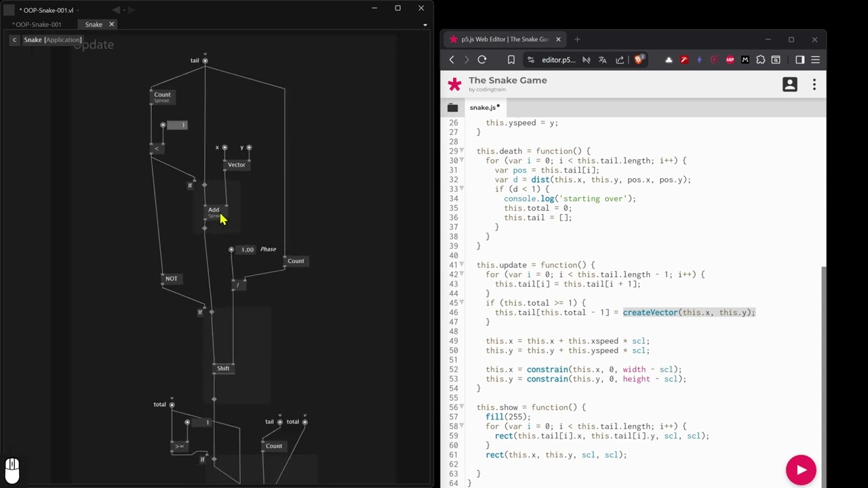868x488 pixels.
Task: Click the translate page icon in address bar
Action: coord(602,60)
